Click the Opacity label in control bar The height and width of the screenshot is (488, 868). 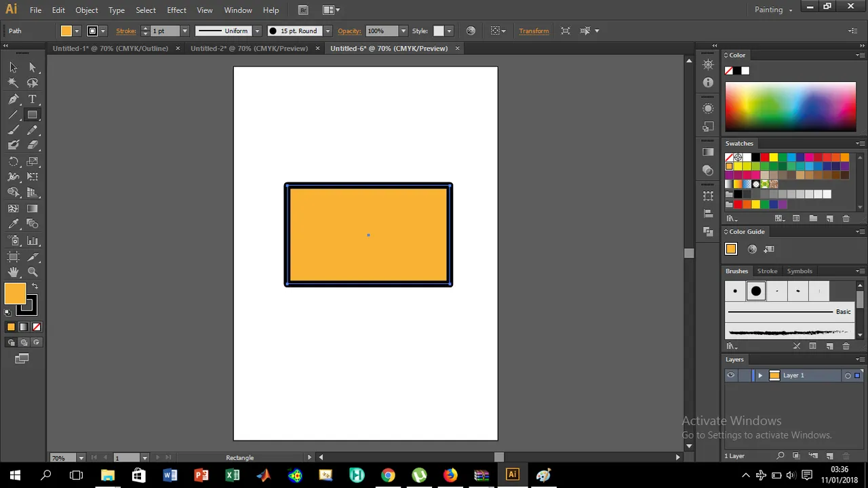(x=349, y=31)
